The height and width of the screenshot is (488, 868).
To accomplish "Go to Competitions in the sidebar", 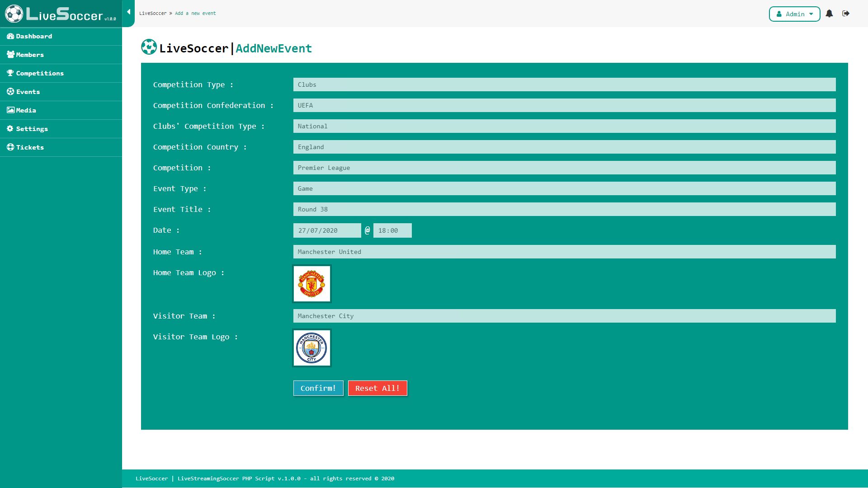I will point(40,73).
